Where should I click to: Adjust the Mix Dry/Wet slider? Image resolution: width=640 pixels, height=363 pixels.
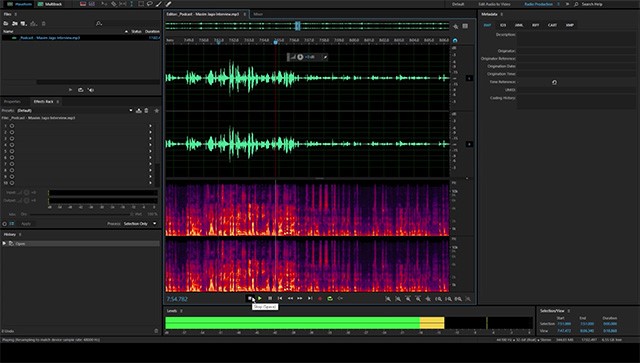point(80,214)
